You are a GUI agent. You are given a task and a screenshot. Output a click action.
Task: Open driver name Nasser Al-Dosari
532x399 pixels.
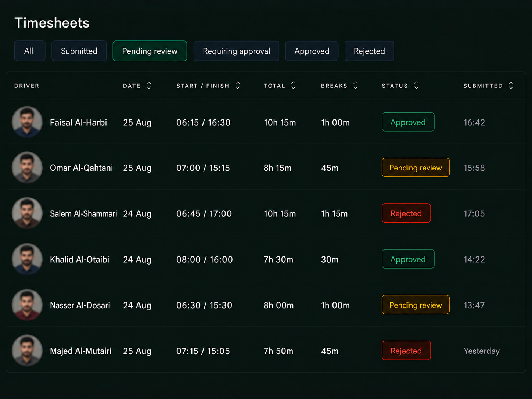pyautogui.click(x=80, y=305)
